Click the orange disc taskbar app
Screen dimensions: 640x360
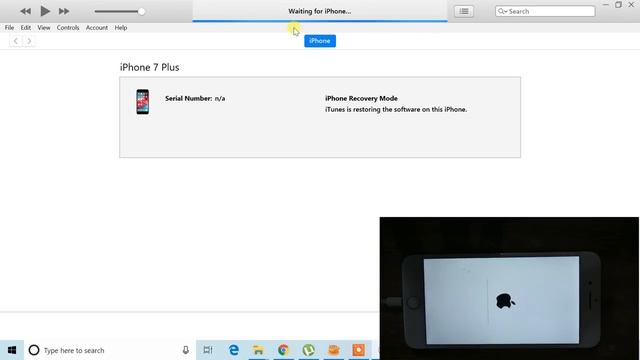coord(334,350)
